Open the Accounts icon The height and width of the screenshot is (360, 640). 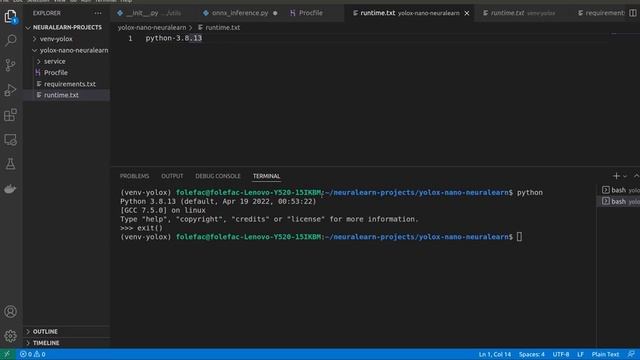(x=11, y=311)
